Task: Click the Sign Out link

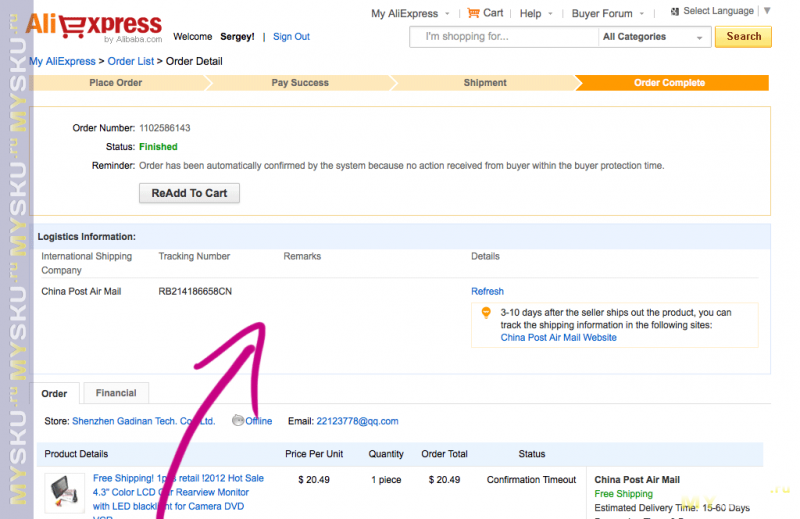Action: (x=291, y=37)
